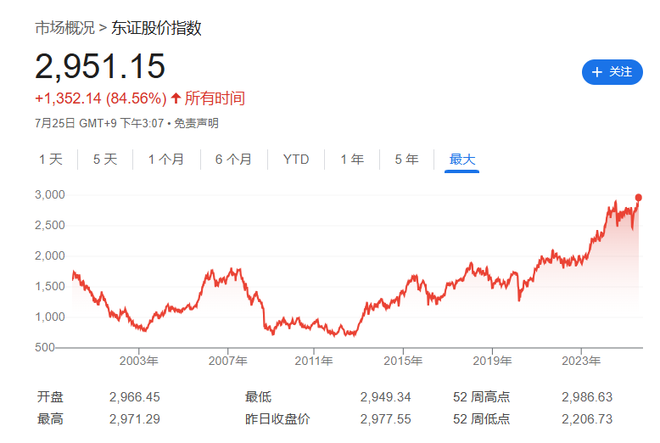The width and height of the screenshot is (660, 443).
Task: Choose the 5 年 range tab
Action: click(x=407, y=159)
